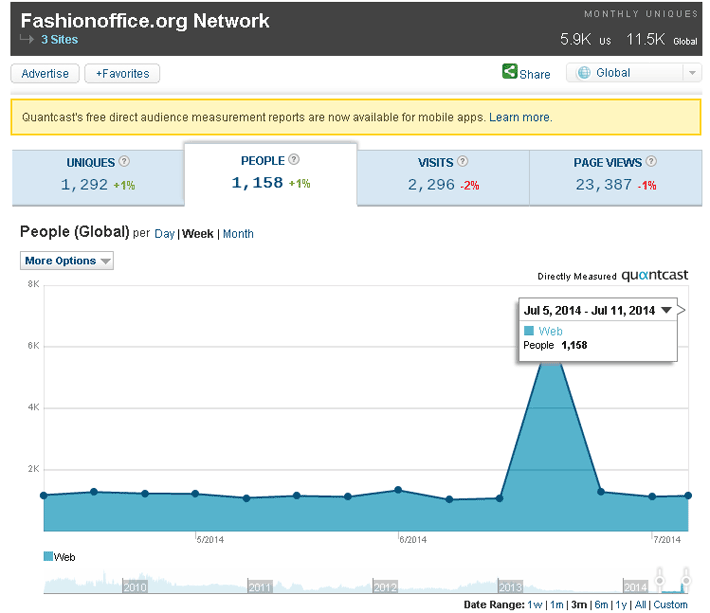This screenshot has width=710, height=613.
Task: Click the 2013 marker on overview timeline
Action: click(x=510, y=587)
